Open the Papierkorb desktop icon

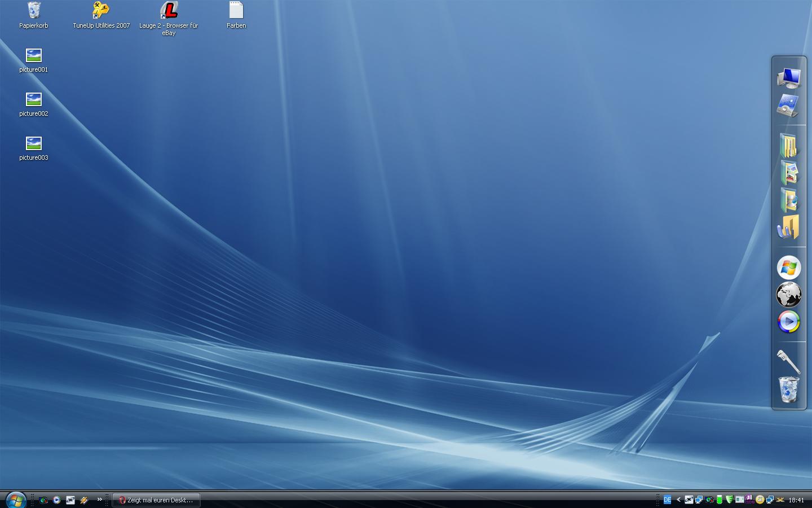pos(34,16)
